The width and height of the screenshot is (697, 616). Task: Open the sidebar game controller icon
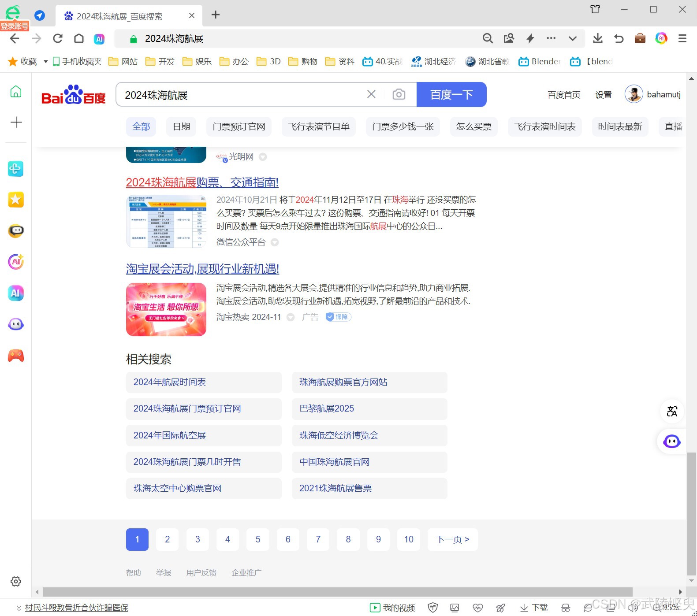(16, 356)
